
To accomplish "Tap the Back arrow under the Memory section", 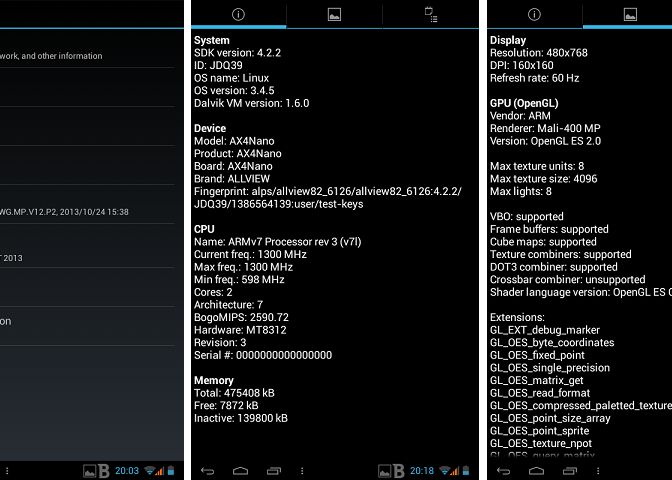I will pyautogui.click(x=208, y=470).
